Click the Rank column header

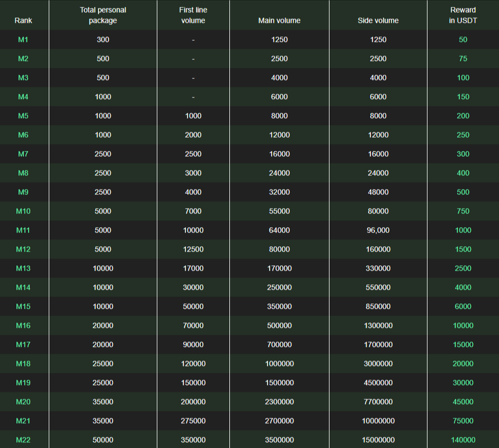pos(23,21)
